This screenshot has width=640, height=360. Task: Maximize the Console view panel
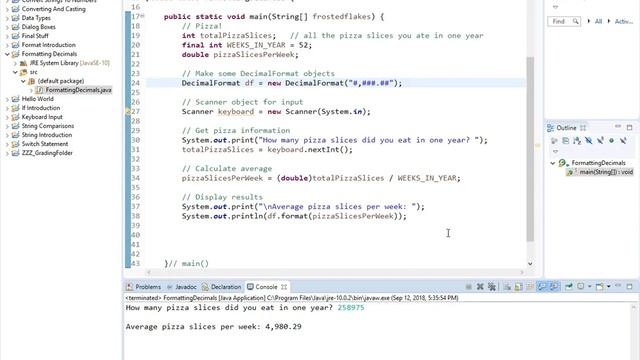(x=629, y=287)
